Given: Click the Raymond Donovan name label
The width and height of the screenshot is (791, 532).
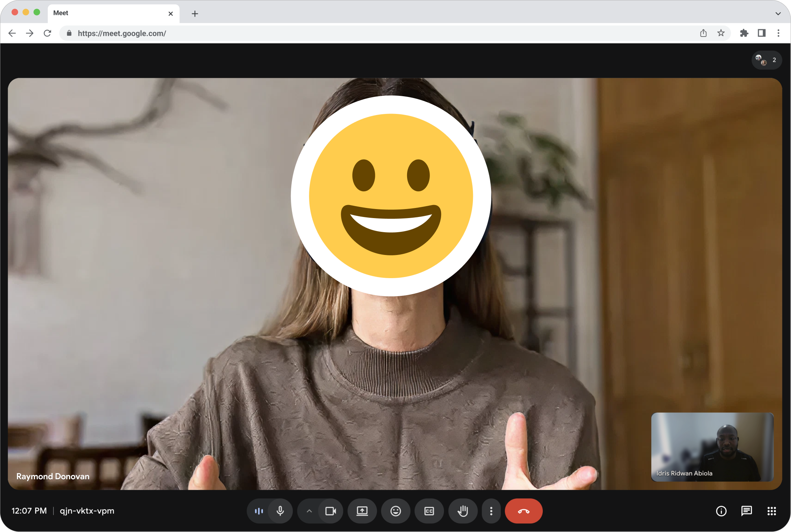Looking at the screenshot, I should coord(53,476).
